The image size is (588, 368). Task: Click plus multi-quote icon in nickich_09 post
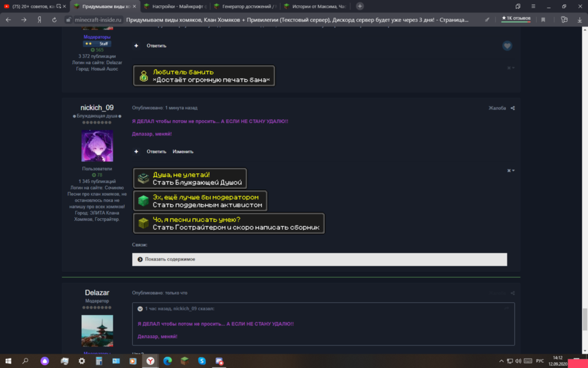click(136, 152)
